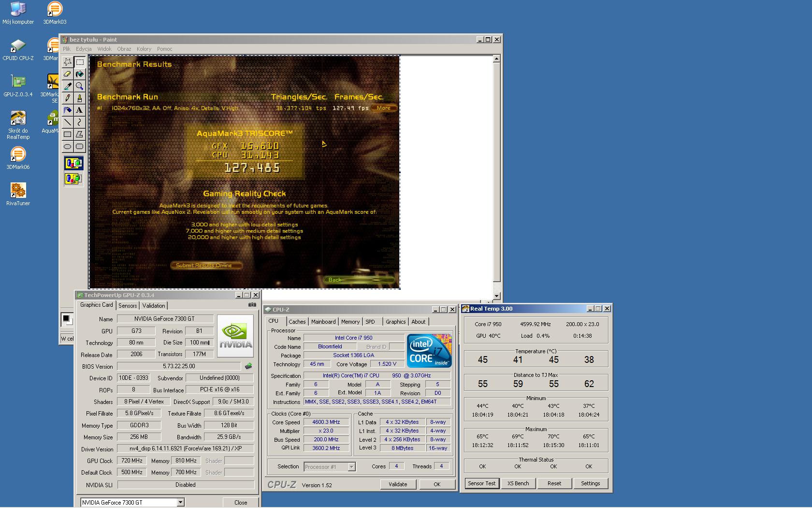Screen dimensions: 812x508
Task: Click the BIOS save icon in GPU-Z
Action: [248, 366]
